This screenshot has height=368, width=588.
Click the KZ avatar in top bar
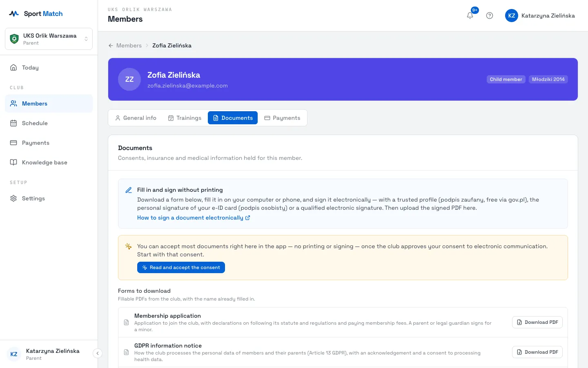[512, 16]
